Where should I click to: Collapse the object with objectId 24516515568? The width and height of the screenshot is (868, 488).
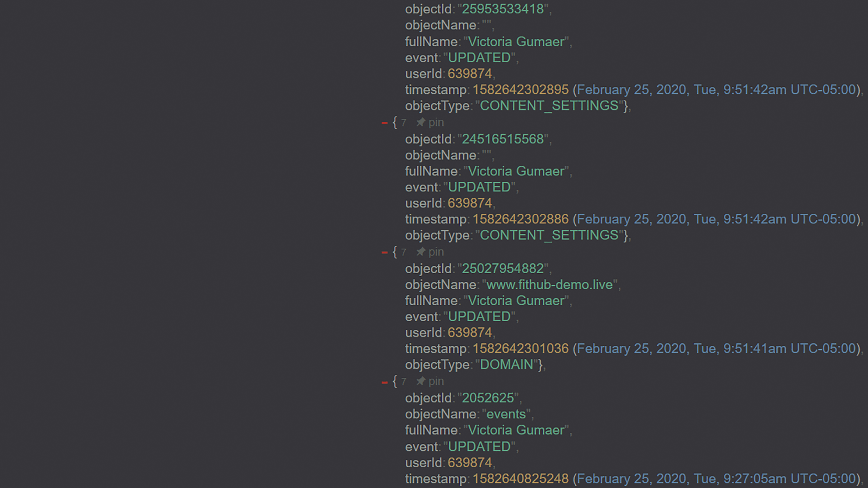[x=384, y=123]
